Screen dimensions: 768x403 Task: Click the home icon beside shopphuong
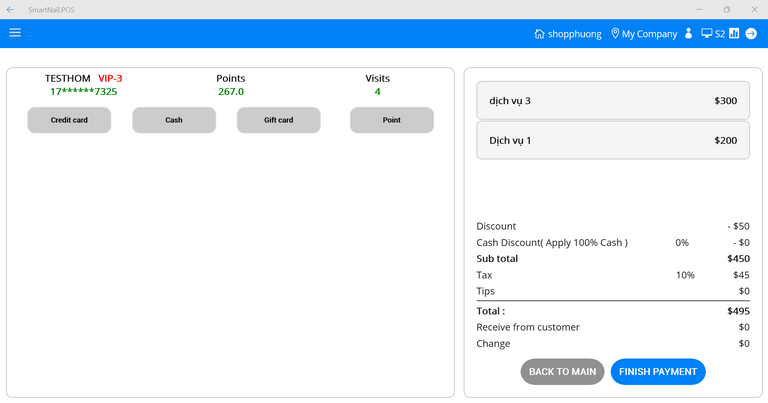click(x=540, y=33)
